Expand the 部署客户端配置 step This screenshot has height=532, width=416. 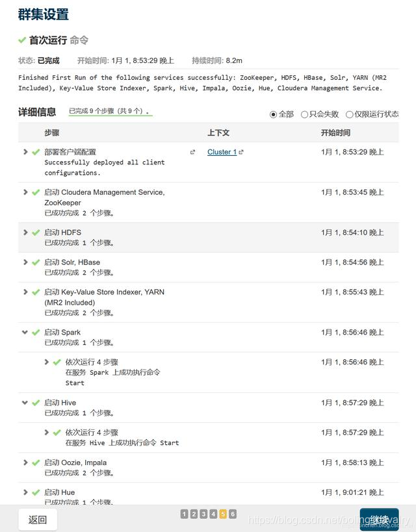25,151
